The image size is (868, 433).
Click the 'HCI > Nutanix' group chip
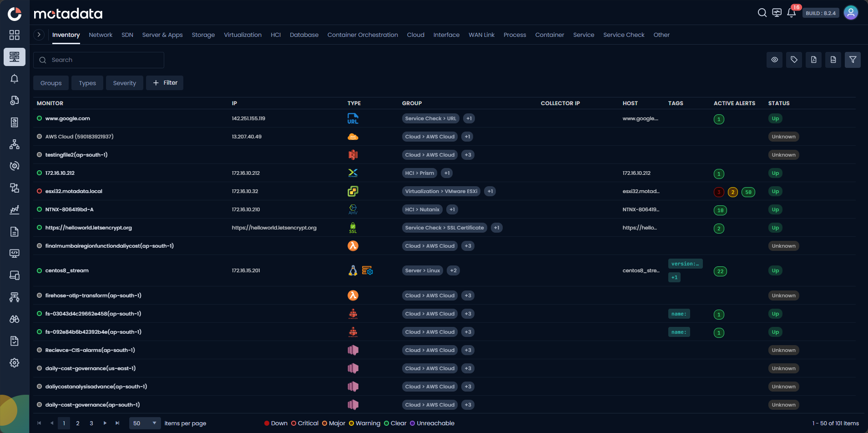(x=422, y=209)
